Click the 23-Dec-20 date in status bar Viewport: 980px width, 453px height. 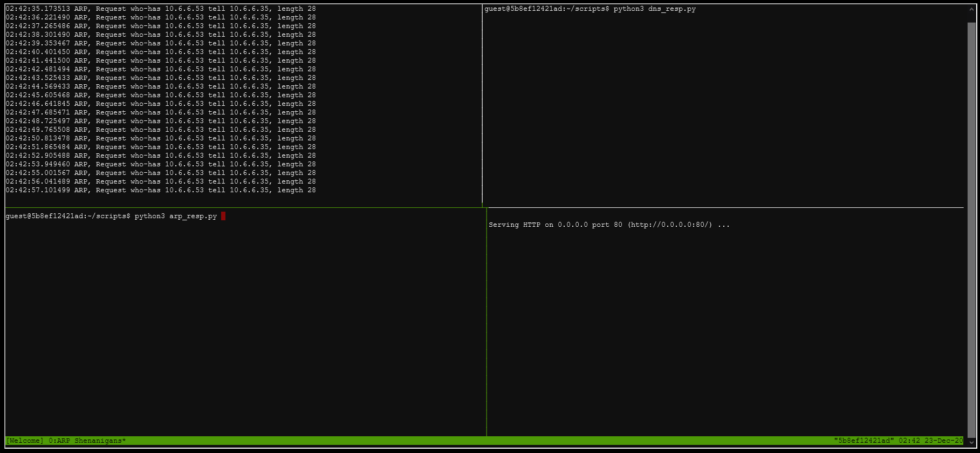point(943,441)
